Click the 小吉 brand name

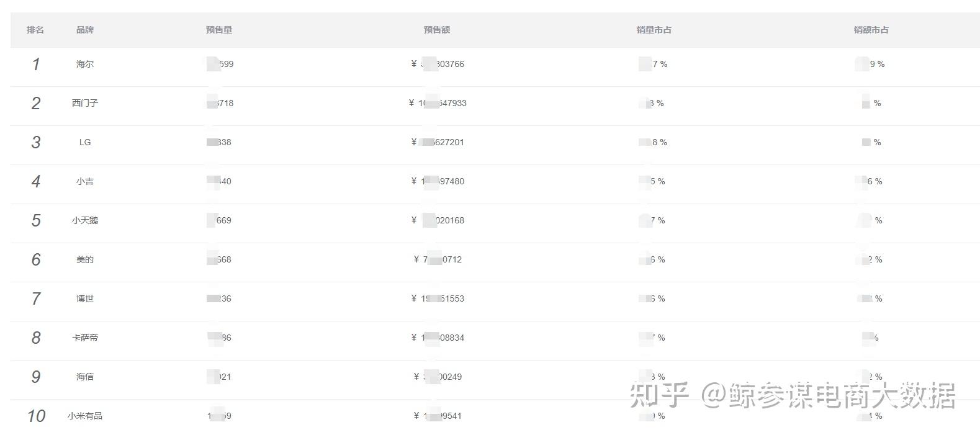click(85, 181)
